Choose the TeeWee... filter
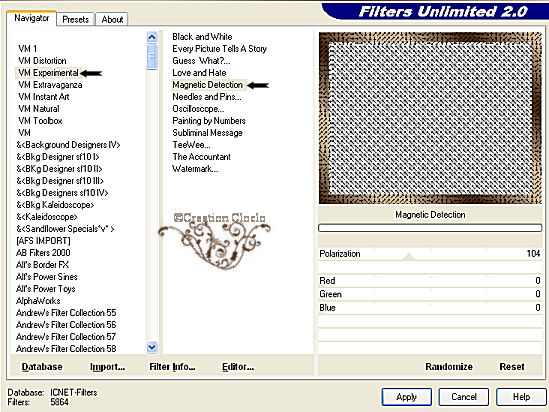 [x=191, y=145]
